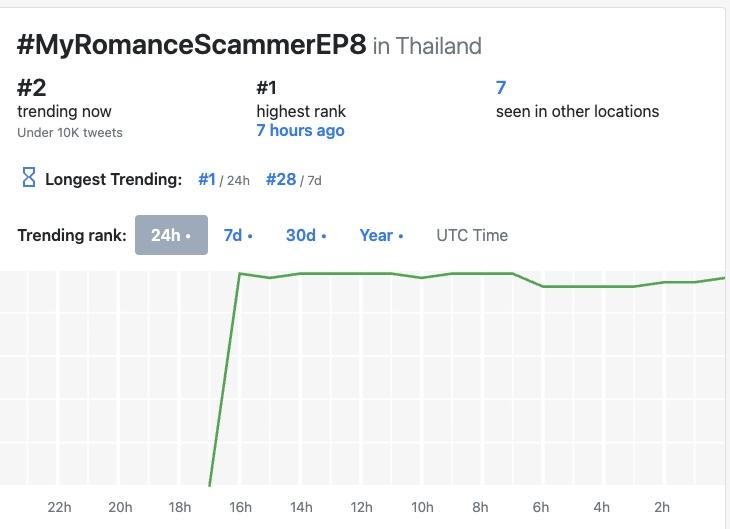Open the "7 hours ago" link
This screenshot has height=529, width=730.
point(300,131)
